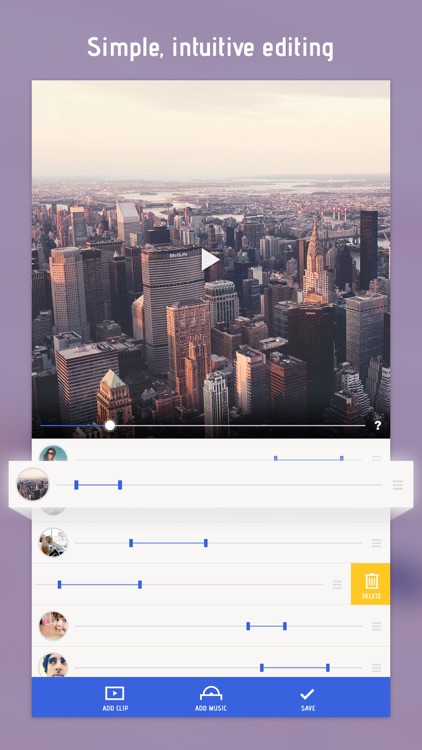Click trim start marker of swiped clip row
This screenshot has width=422, height=750.
tap(59, 585)
